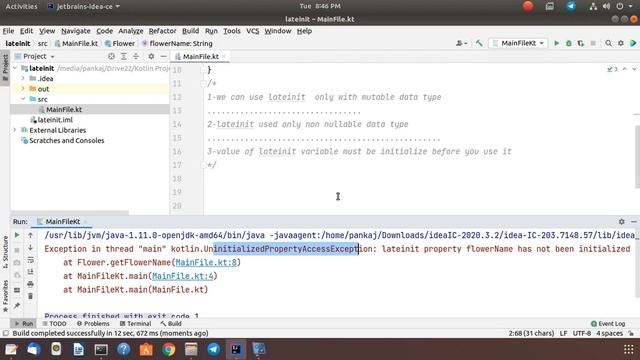Open Terminal tool window button
This screenshot has width=640, height=360.
pos(136,324)
